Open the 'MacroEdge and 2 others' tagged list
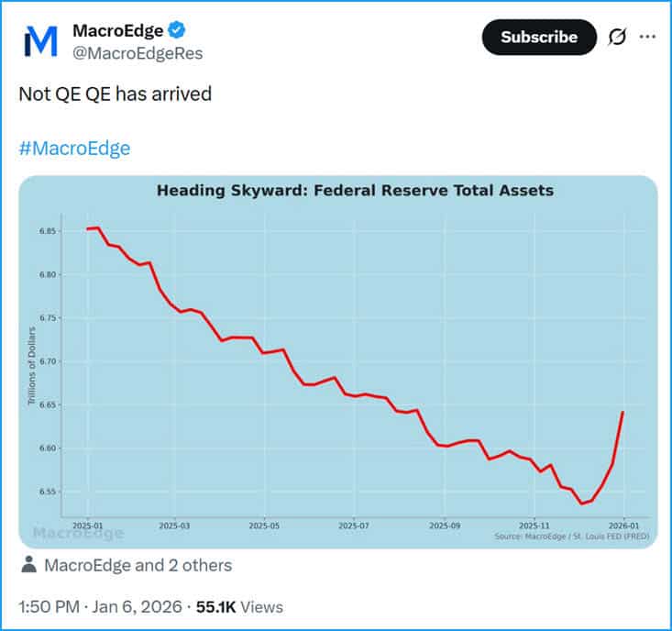 [x=138, y=565]
